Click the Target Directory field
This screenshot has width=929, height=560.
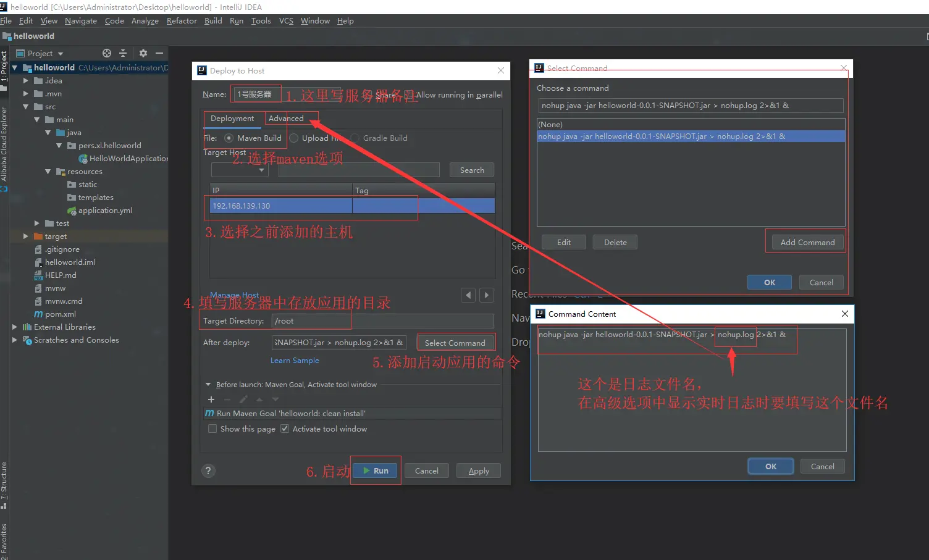point(383,321)
